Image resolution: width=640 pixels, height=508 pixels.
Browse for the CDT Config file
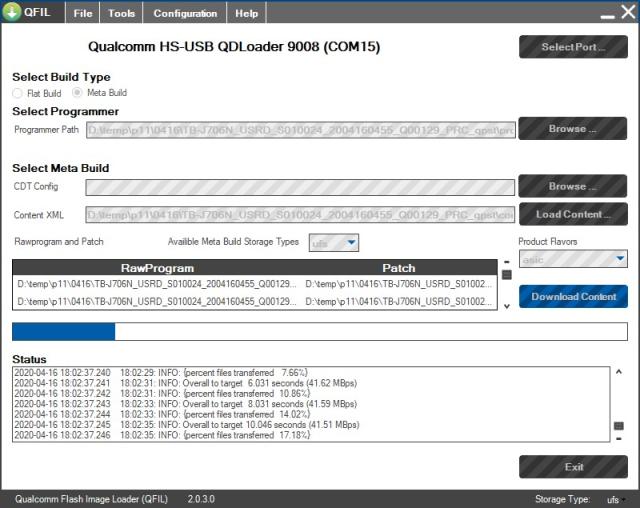[x=573, y=186]
